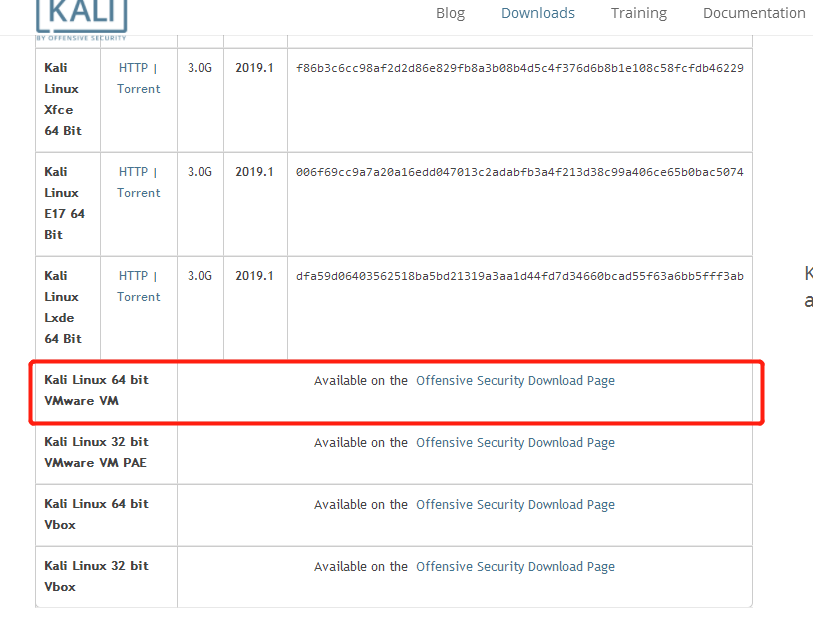Image resolution: width=813 pixels, height=628 pixels.
Task: Click the 2019.1 version in Xfce row
Action: pos(254,68)
